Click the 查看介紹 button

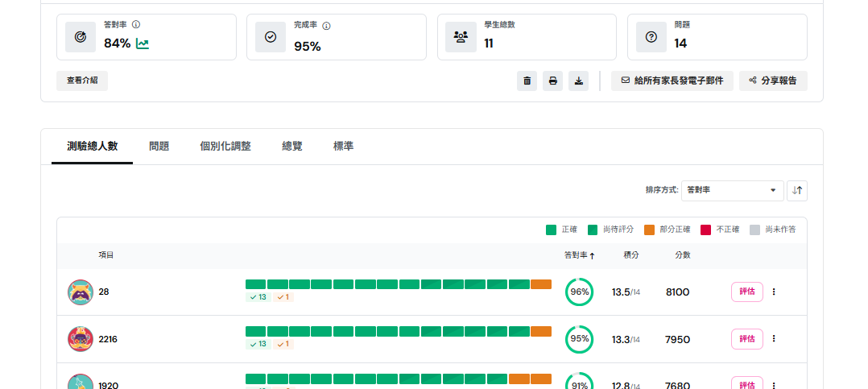tap(82, 81)
